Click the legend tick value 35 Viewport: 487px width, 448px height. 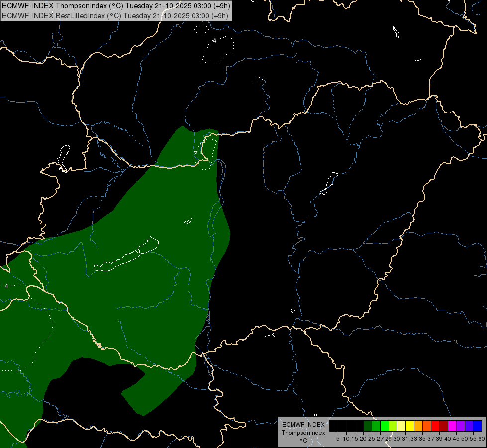coord(422,439)
